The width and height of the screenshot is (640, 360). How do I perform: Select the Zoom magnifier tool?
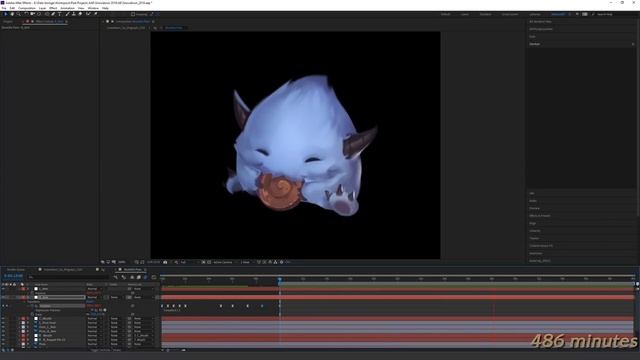[18, 14]
